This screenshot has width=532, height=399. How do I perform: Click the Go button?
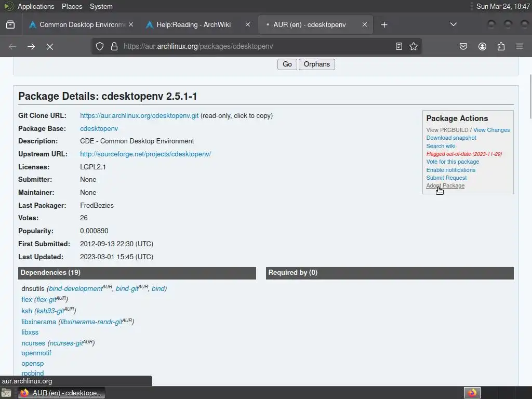coord(287,64)
